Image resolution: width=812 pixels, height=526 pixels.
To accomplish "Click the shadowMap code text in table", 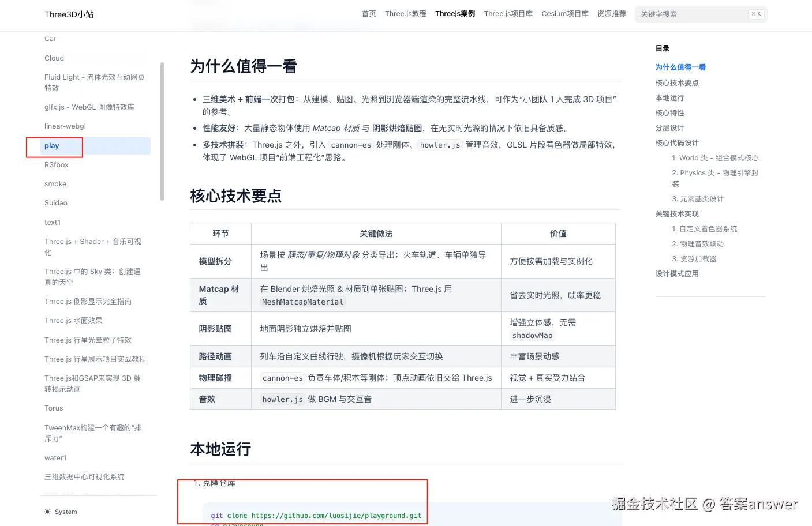I will (532, 336).
